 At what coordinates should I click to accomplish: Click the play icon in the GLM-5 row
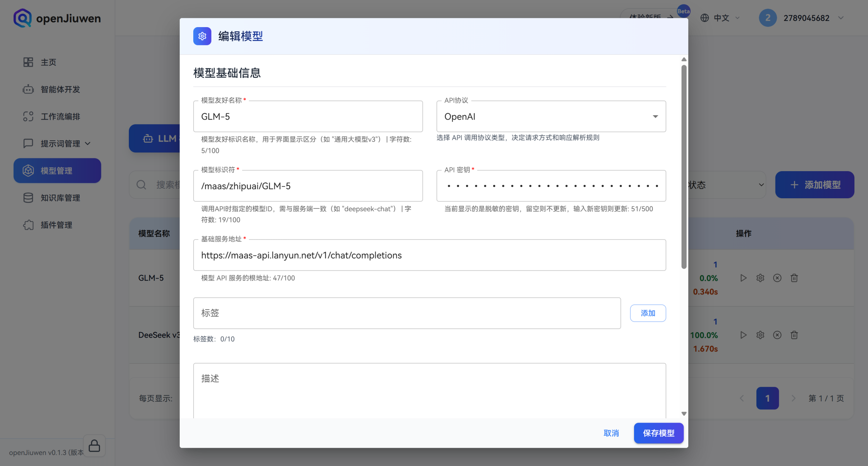[x=743, y=278]
